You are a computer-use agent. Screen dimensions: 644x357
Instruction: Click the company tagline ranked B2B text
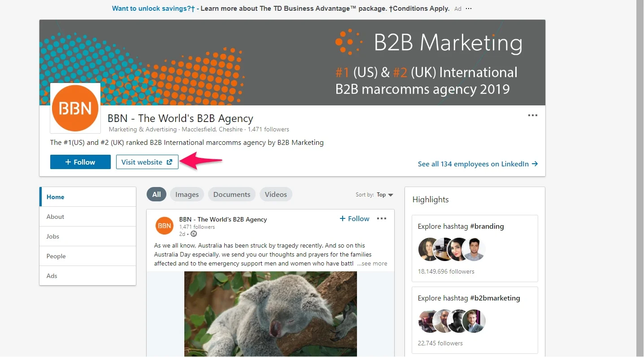pos(187,143)
